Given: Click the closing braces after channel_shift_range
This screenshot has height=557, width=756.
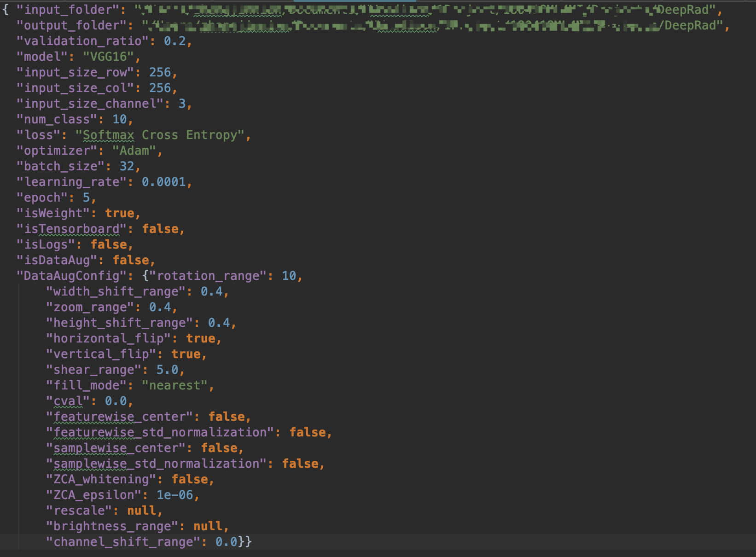Looking at the screenshot, I should pyautogui.click(x=245, y=542).
